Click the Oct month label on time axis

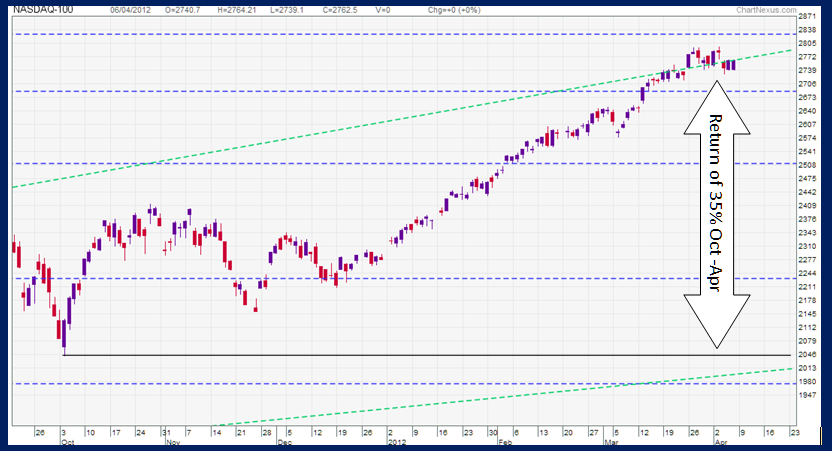(x=67, y=442)
